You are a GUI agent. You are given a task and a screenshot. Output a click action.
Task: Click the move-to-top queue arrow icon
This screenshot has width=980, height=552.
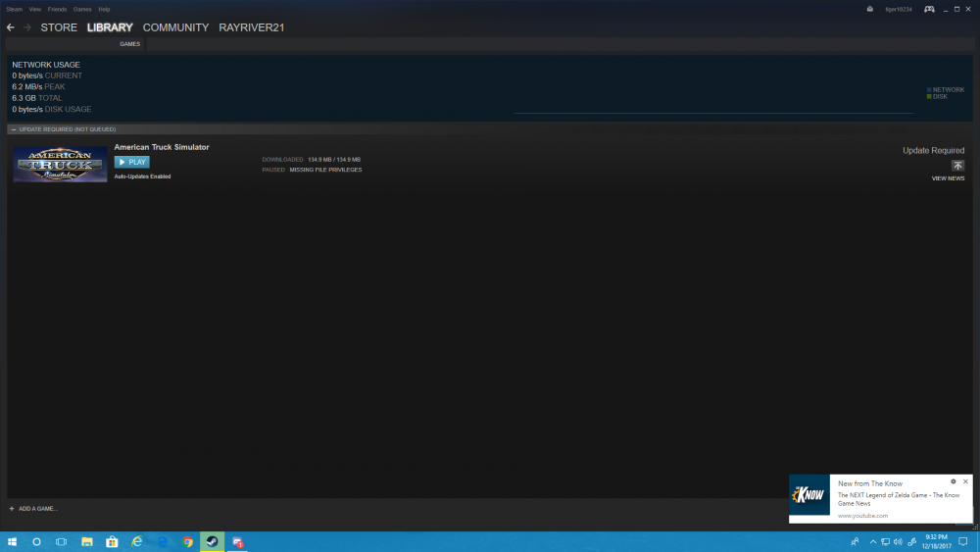957,166
